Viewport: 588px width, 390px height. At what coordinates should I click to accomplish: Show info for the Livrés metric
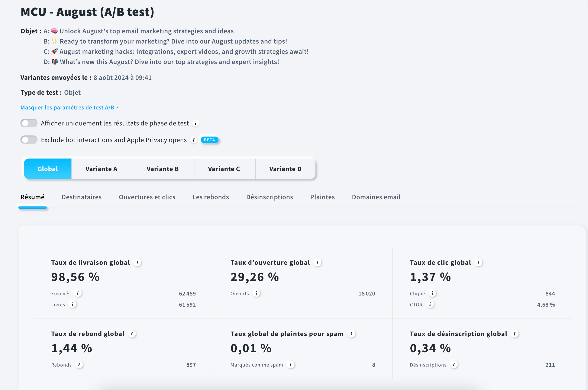[72, 304]
